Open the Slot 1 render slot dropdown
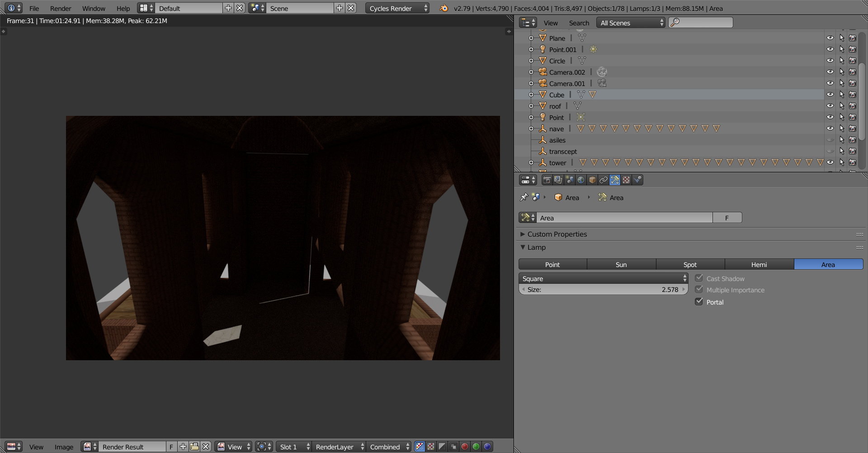Image resolution: width=868 pixels, height=453 pixels. (294, 447)
